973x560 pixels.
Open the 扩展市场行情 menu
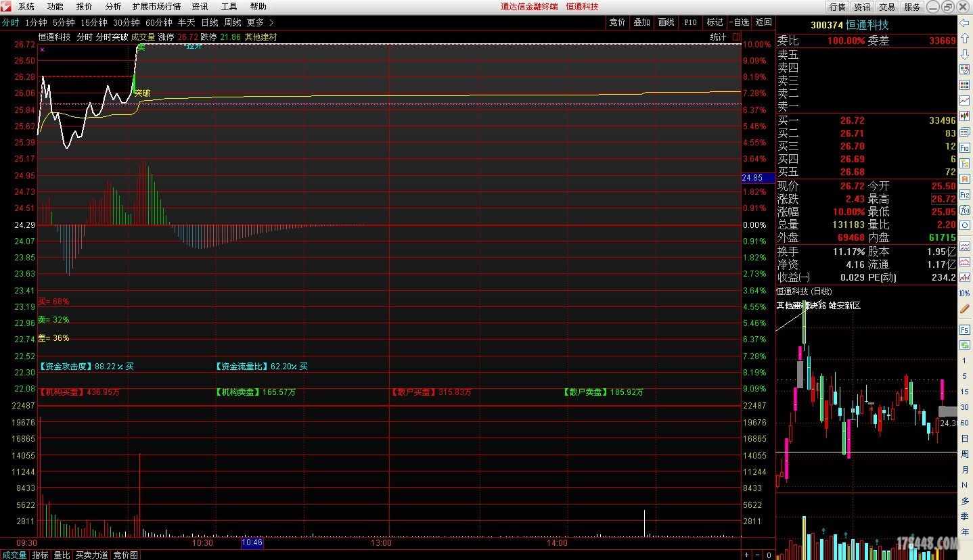(x=156, y=7)
